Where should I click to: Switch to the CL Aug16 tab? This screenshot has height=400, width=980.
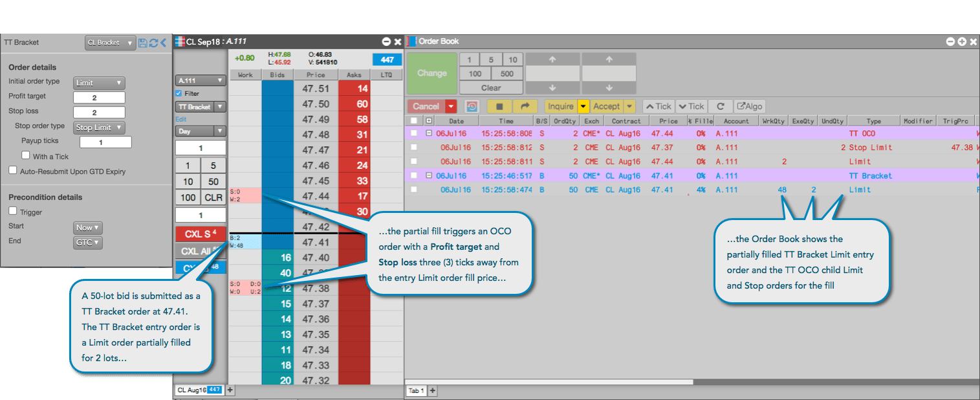click(x=199, y=390)
